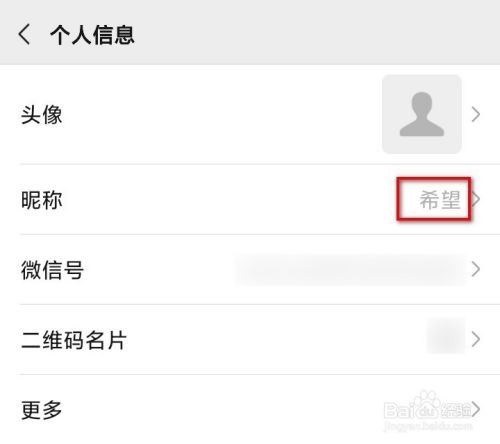Open the chevron in the 昵称 row
Image resolution: width=500 pixels, height=444 pixels.
476,199
